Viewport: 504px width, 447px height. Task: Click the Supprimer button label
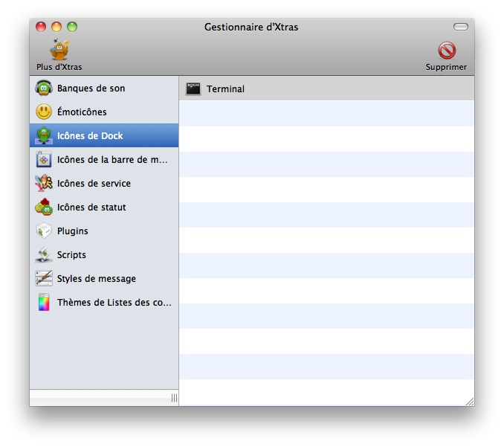point(446,67)
